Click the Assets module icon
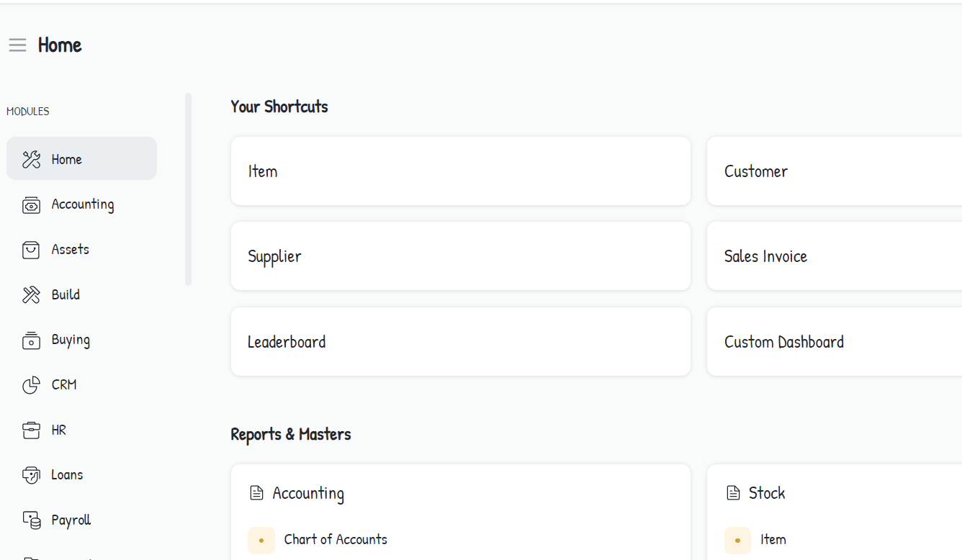Image resolution: width=962 pixels, height=560 pixels. pos(31,250)
